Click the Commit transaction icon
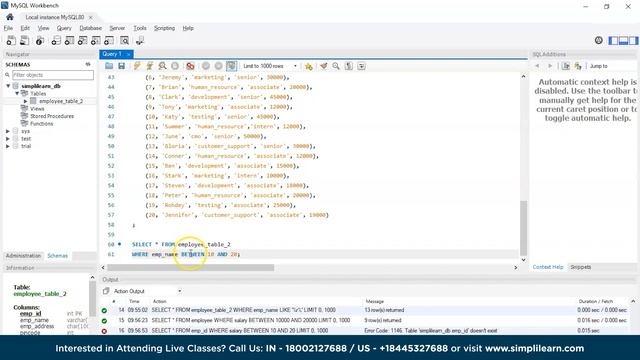 pos(206,66)
